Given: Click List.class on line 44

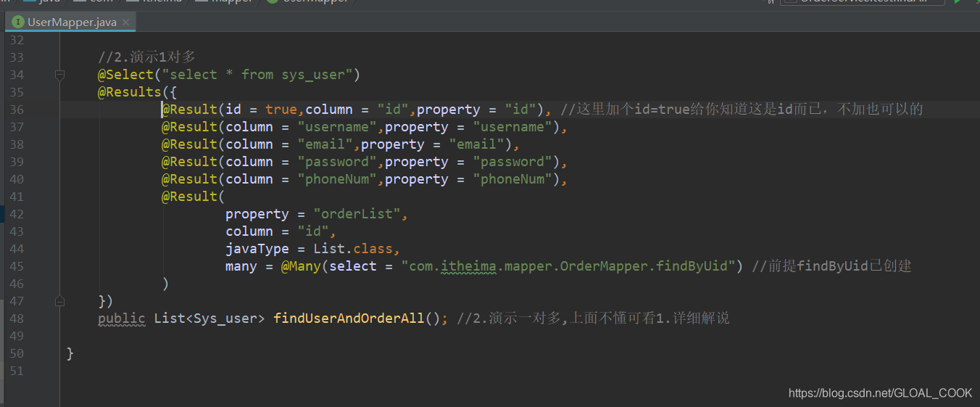Looking at the screenshot, I should [353, 249].
